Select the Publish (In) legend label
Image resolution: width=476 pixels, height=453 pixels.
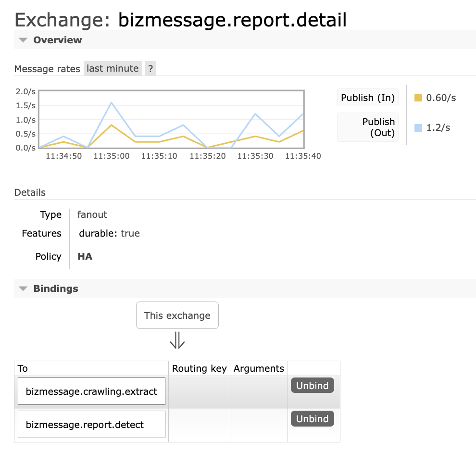[367, 98]
